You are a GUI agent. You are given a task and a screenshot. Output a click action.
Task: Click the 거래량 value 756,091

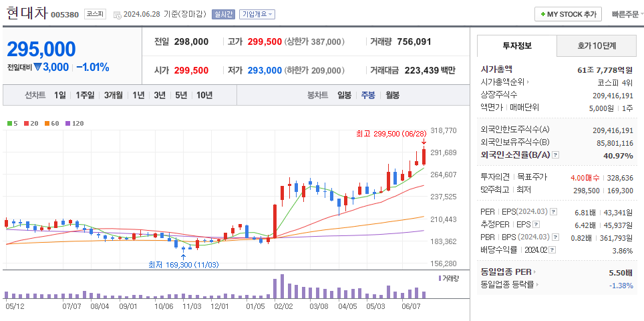[414, 41]
